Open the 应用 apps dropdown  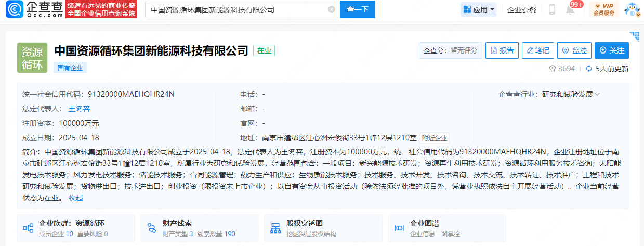coord(479,9)
